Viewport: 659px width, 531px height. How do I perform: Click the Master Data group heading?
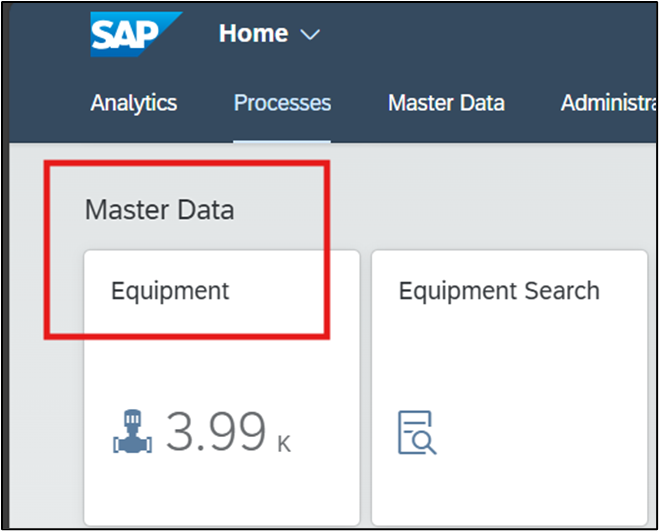coord(159,210)
